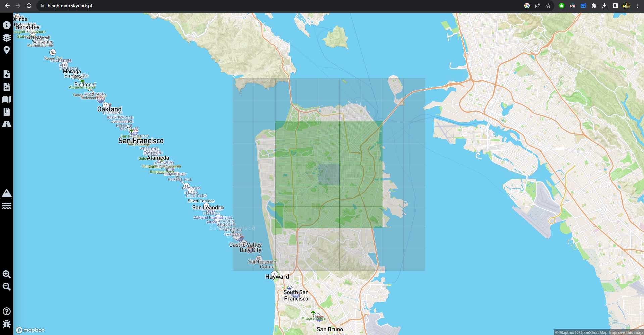Image resolution: width=644 pixels, height=335 pixels.
Task: Zoom out using the magnifier minus icon
Action: (6, 287)
